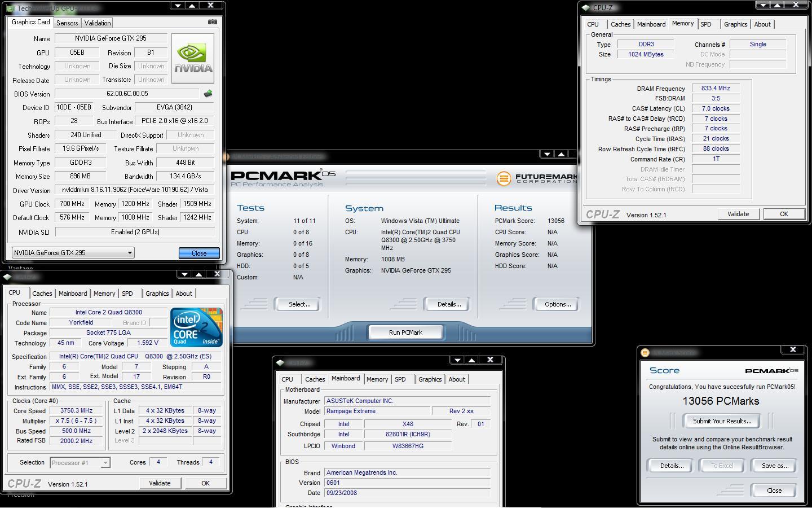Viewport: 812px width, 508px height.
Task: Click the Instructions field MMX, SSE list
Action: [136, 387]
